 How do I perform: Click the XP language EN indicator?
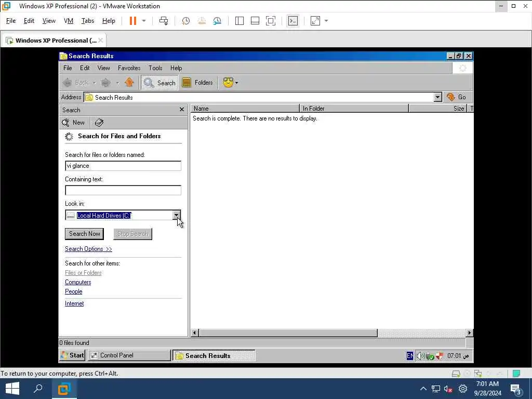point(410,355)
